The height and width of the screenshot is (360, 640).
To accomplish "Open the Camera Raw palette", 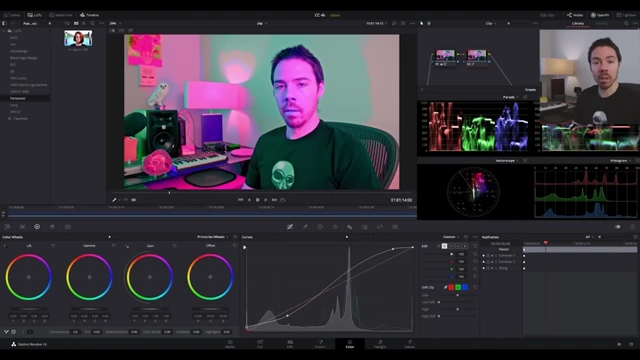I will [7, 227].
